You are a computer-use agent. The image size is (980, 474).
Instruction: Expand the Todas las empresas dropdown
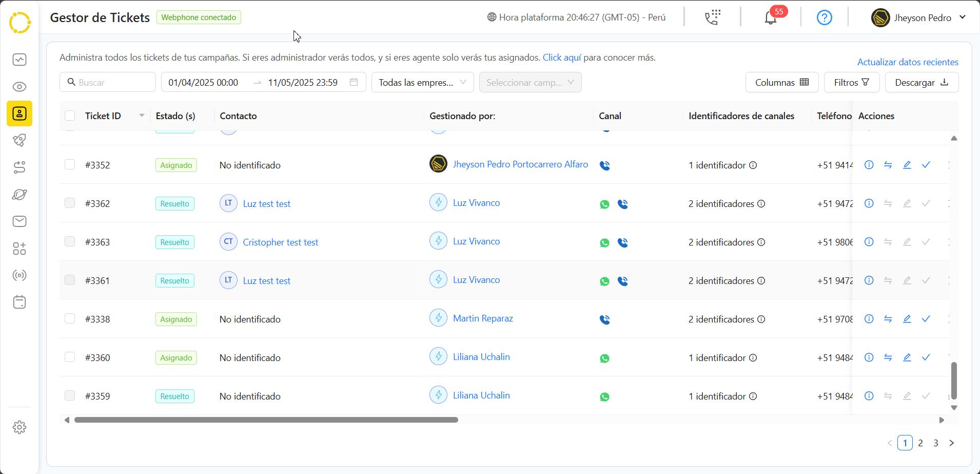(422, 83)
